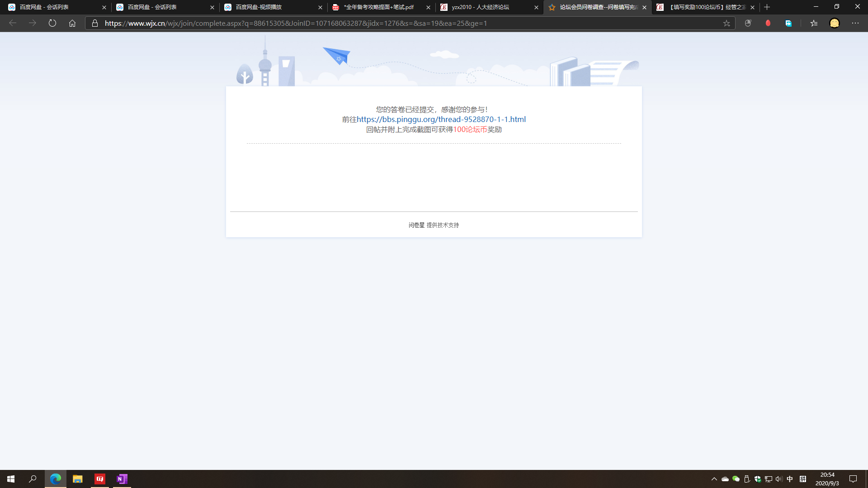Image resolution: width=868 pixels, height=488 pixels.
Task: Add this page to favorites star
Action: [x=726, y=23]
